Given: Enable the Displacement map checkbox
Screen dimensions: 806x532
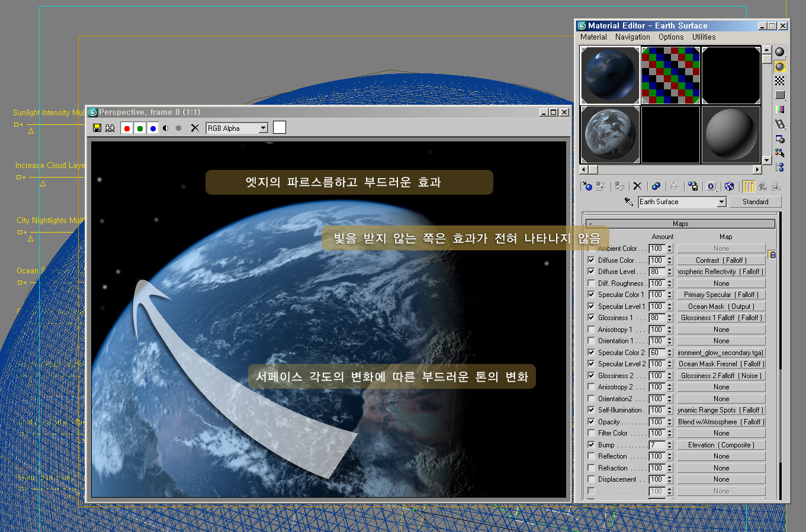Looking at the screenshot, I should (591, 479).
